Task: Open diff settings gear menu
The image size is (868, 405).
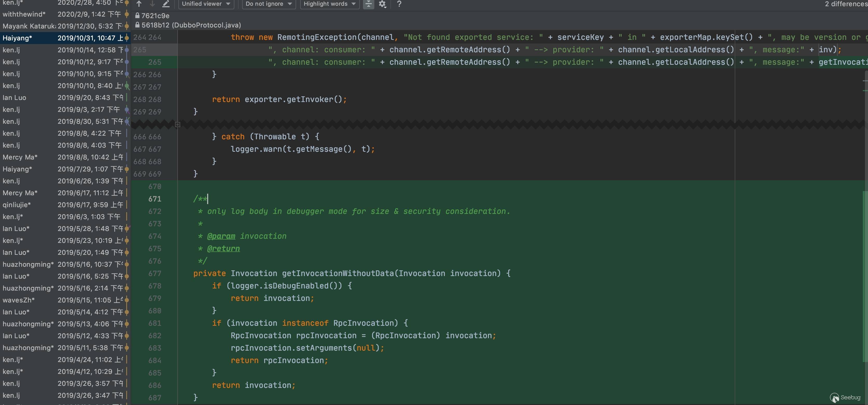Action: pos(382,4)
